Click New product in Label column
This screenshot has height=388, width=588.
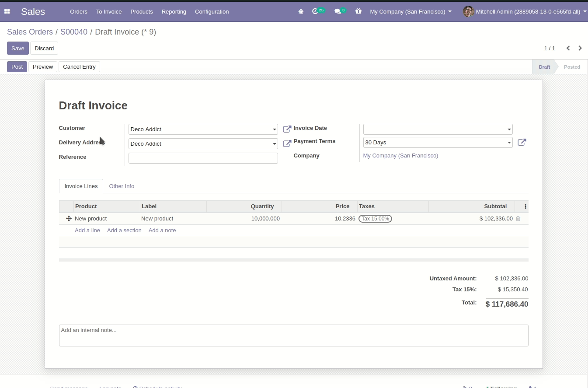click(x=157, y=218)
